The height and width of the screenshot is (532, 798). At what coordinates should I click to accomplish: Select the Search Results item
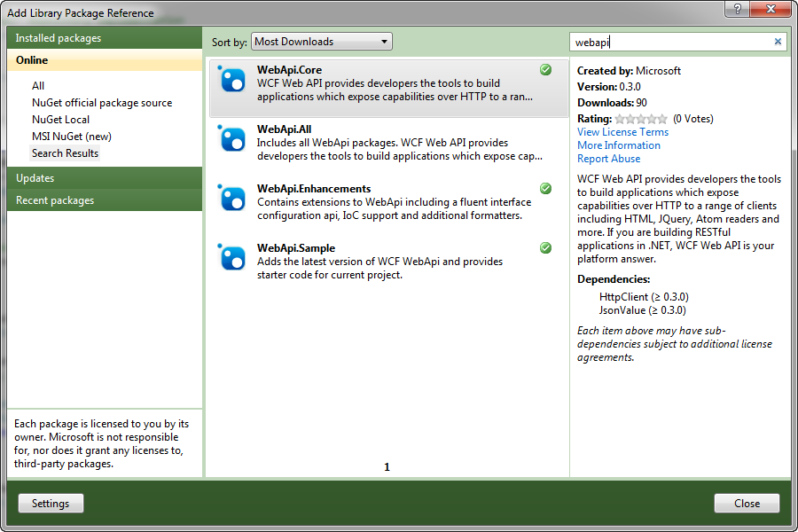click(65, 153)
